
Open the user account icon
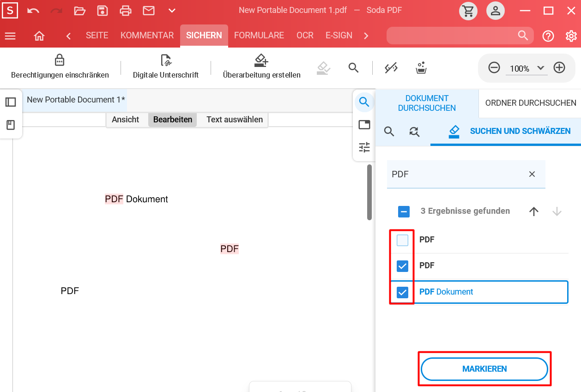coord(496,11)
